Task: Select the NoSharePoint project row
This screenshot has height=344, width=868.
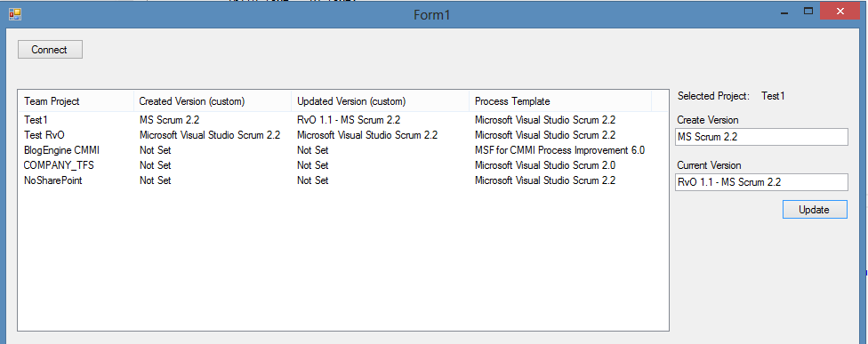Action: [x=342, y=180]
